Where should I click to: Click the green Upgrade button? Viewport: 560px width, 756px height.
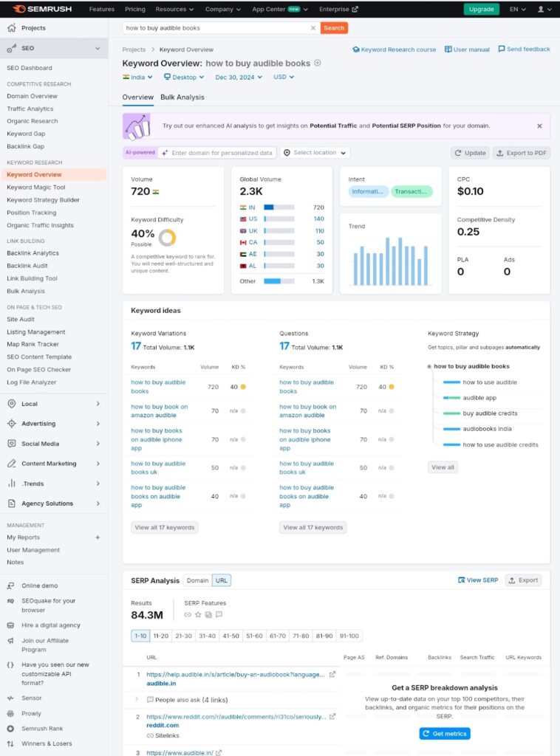pos(482,9)
